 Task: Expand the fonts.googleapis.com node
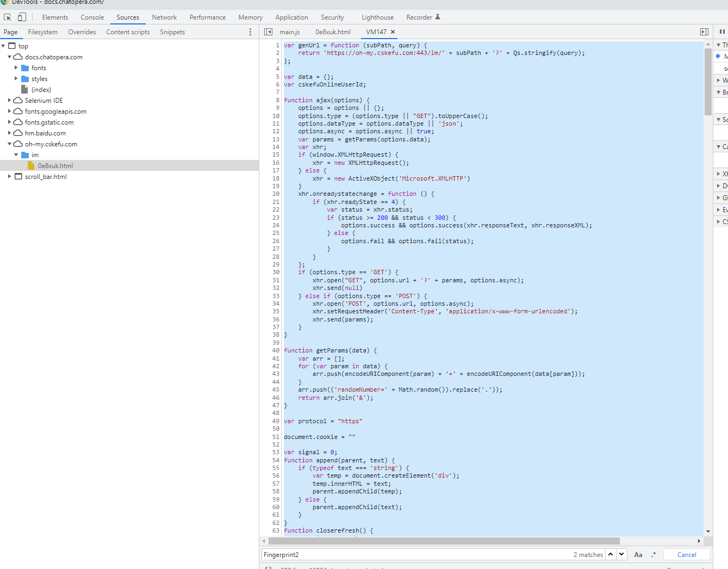pyautogui.click(x=10, y=112)
